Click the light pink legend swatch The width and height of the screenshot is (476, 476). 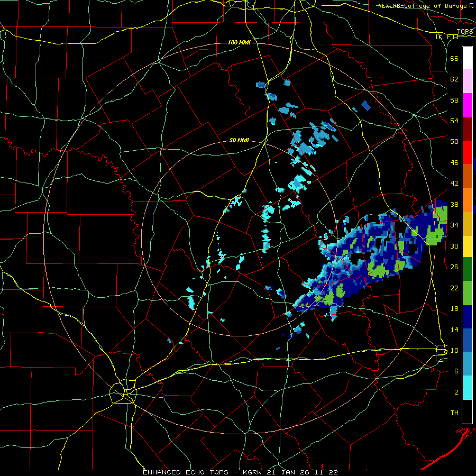click(x=467, y=81)
